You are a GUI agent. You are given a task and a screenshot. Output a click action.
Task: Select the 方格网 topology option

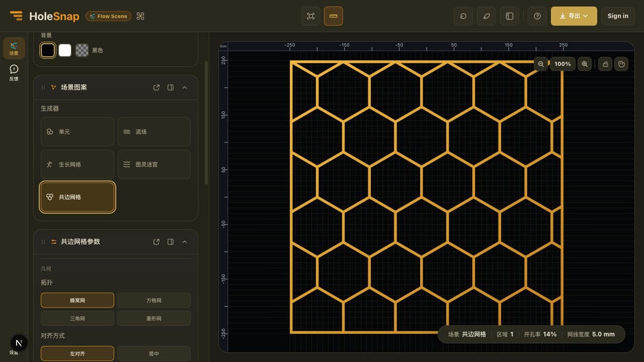click(154, 300)
